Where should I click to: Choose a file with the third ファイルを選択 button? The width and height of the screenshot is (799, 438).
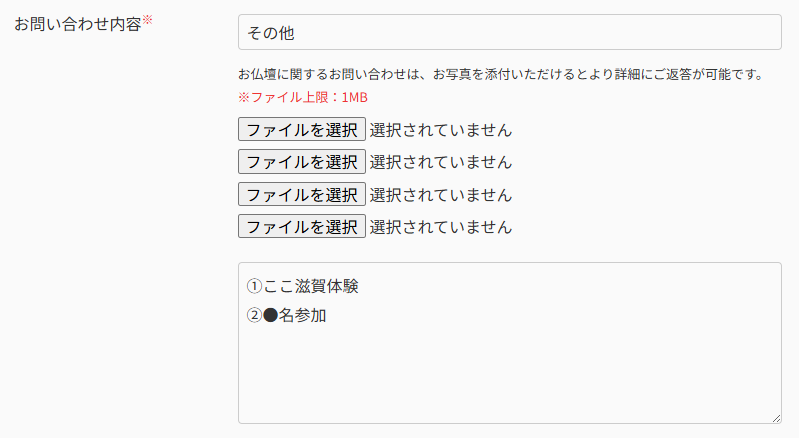click(x=301, y=194)
